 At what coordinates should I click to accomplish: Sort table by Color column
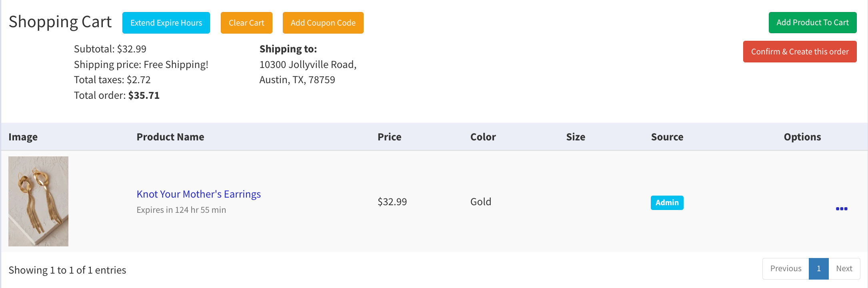click(483, 137)
